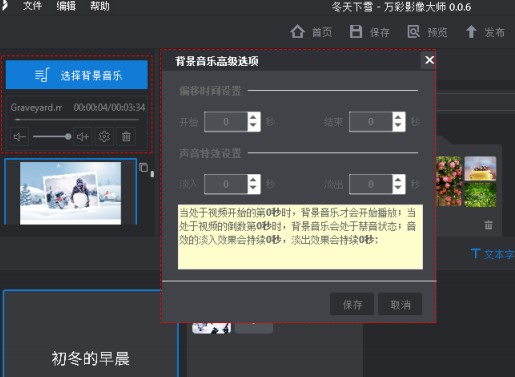This screenshot has width=515, height=377.
Task: Adjust the music volume slider
Action: pos(52,136)
